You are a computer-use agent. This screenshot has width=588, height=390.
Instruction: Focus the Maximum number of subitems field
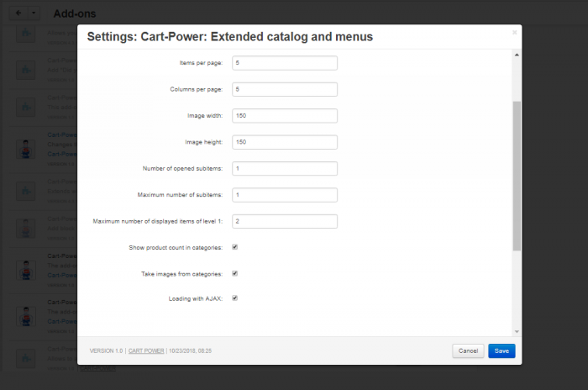285,195
